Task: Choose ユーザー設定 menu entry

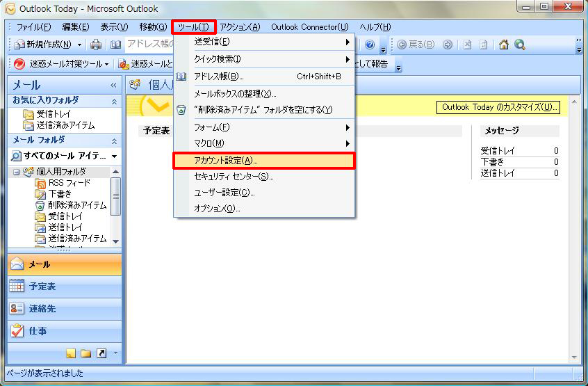Action: [x=264, y=193]
